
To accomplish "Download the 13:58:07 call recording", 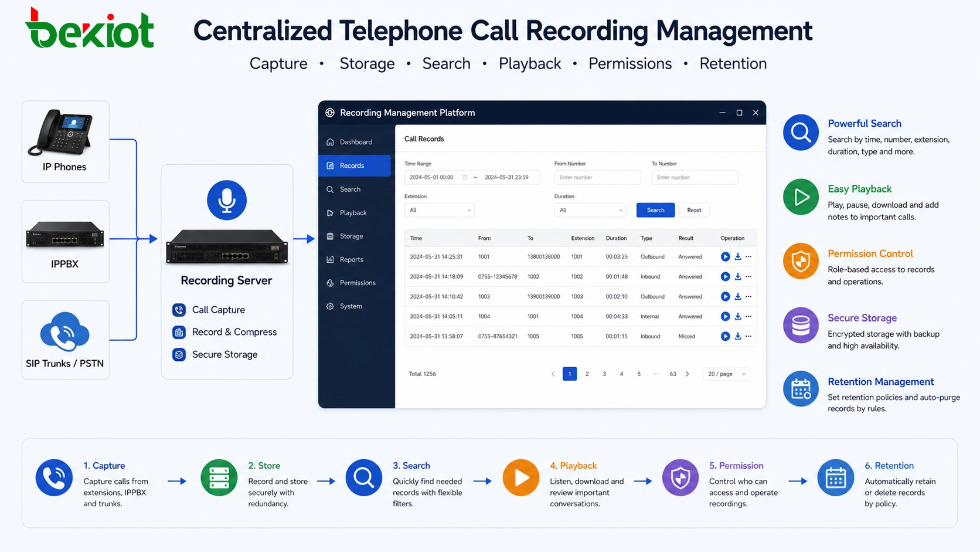I will 738,336.
